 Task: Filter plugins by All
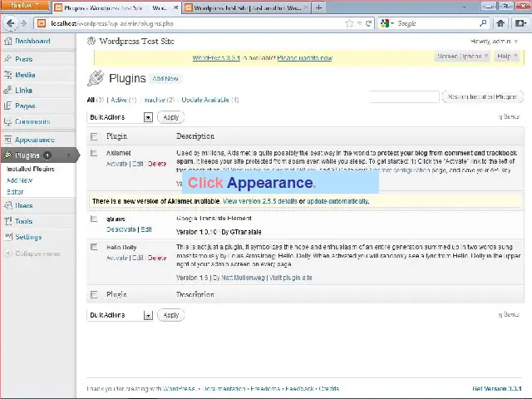pos(91,100)
